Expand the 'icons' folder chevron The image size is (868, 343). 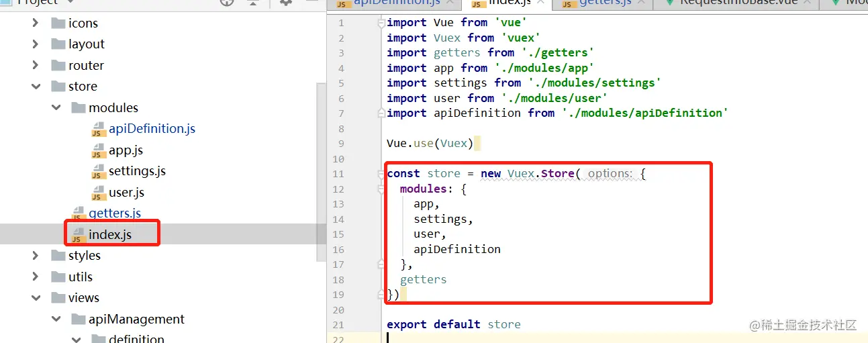point(36,23)
